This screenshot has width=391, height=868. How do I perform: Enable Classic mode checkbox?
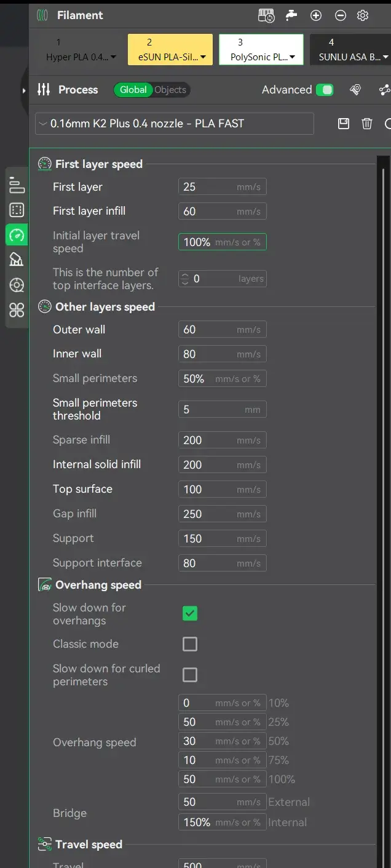(x=190, y=644)
